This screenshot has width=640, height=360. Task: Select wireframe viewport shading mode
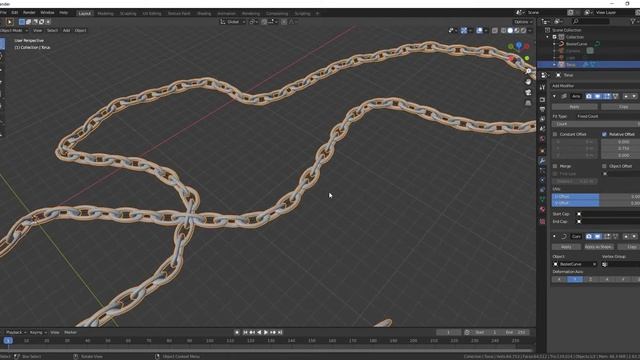[503, 31]
